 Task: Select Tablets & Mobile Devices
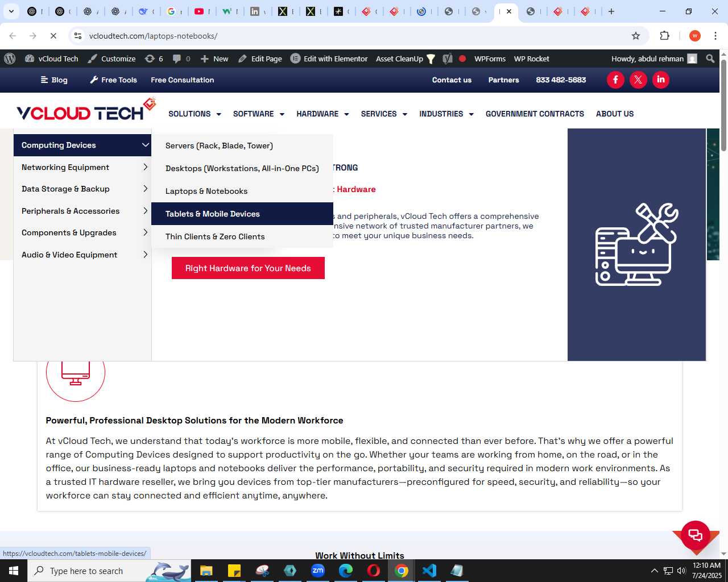click(242, 214)
